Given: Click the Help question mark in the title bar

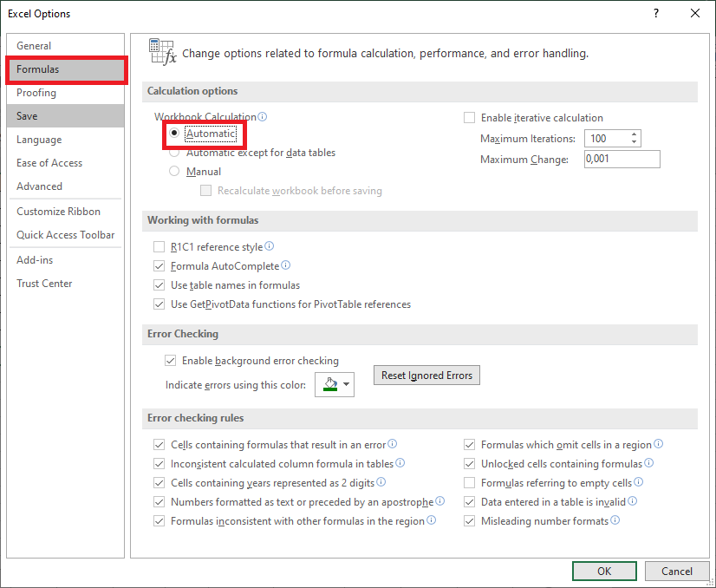Looking at the screenshot, I should click(656, 14).
